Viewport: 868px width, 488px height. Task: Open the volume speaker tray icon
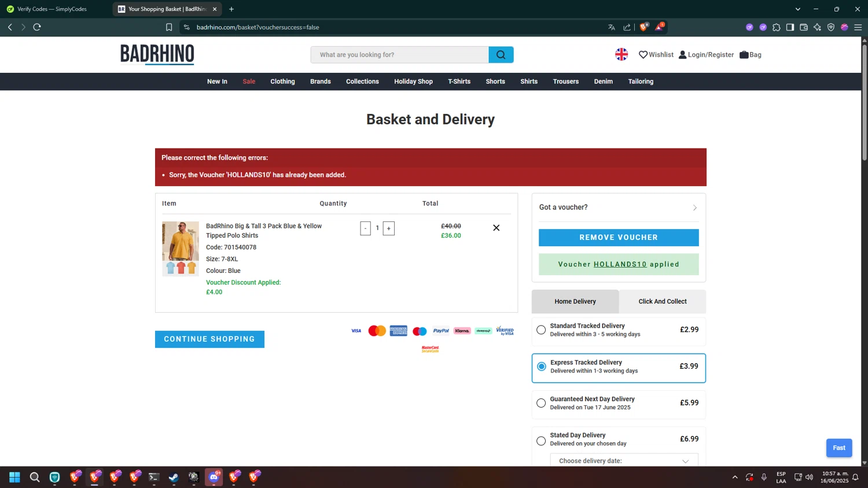coord(809,477)
